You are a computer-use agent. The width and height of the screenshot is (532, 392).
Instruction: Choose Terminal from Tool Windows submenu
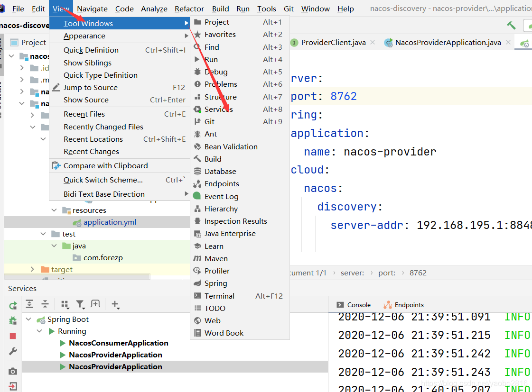pos(219,296)
